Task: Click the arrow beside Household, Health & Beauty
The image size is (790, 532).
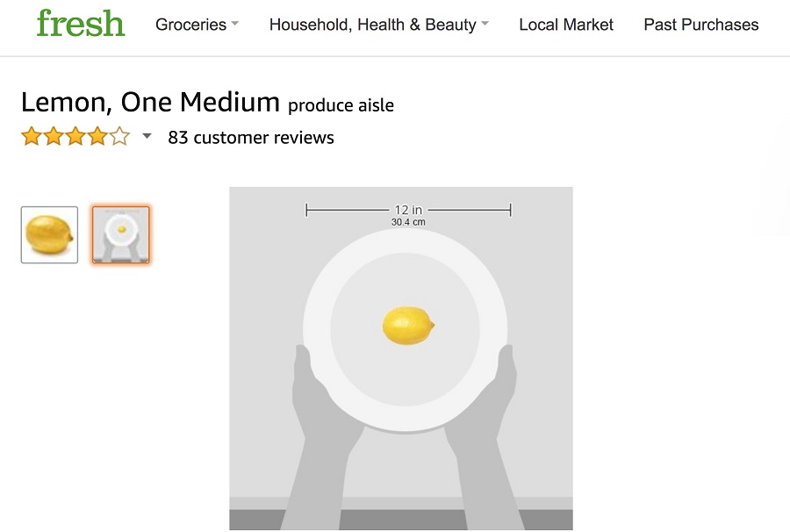Action: coord(485,24)
